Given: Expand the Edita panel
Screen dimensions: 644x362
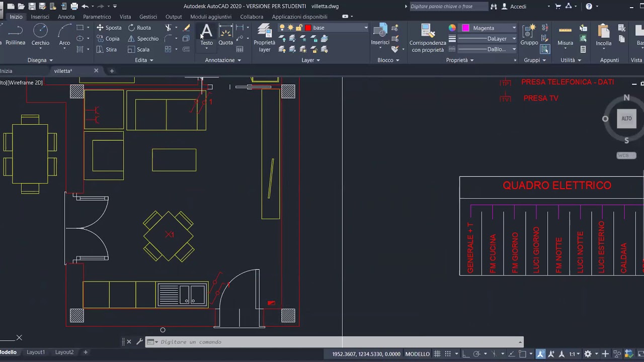Looking at the screenshot, I should [144, 60].
